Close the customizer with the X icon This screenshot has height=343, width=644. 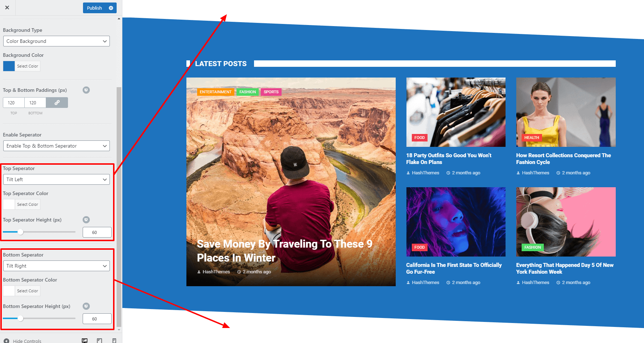tap(7, 8)
